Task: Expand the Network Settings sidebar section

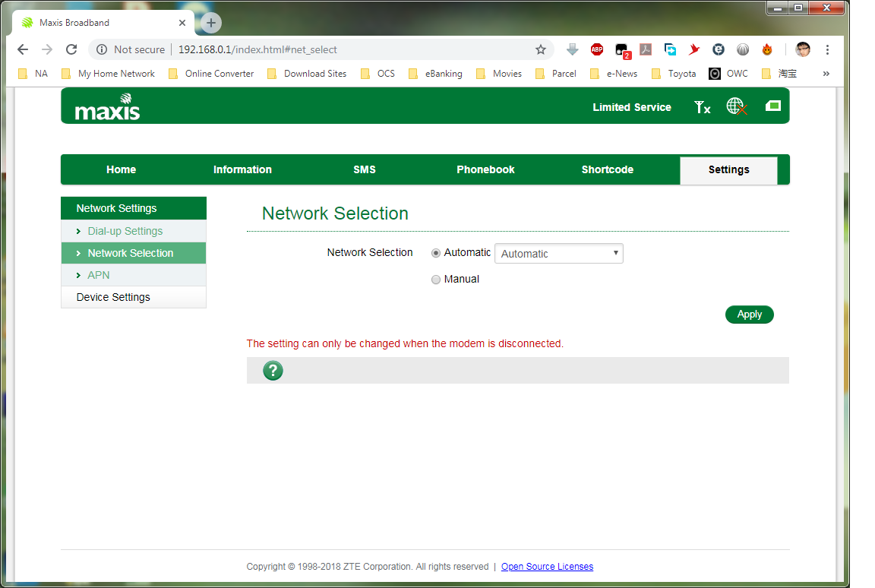Action: (x=134, y=208)
